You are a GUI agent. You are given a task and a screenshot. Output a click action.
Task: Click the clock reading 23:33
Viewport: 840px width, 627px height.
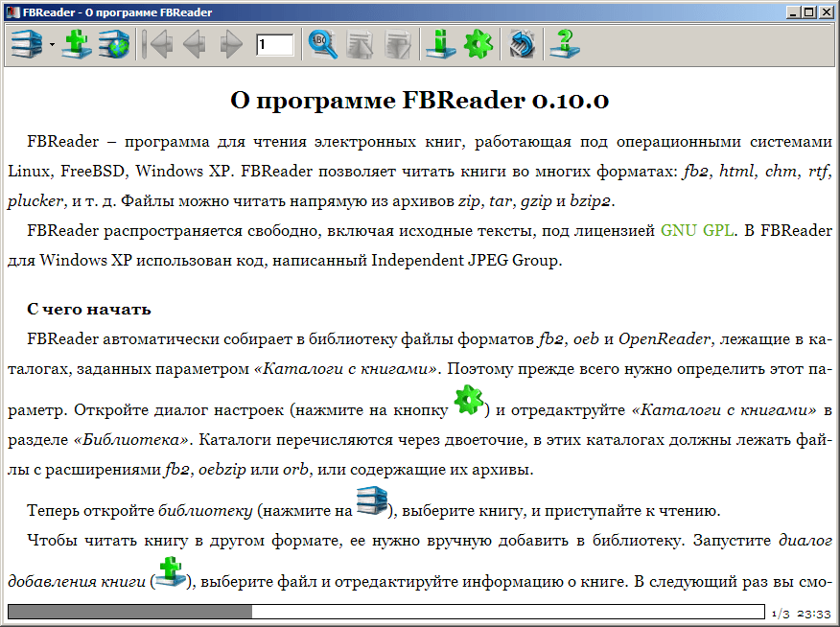[814, 614]
